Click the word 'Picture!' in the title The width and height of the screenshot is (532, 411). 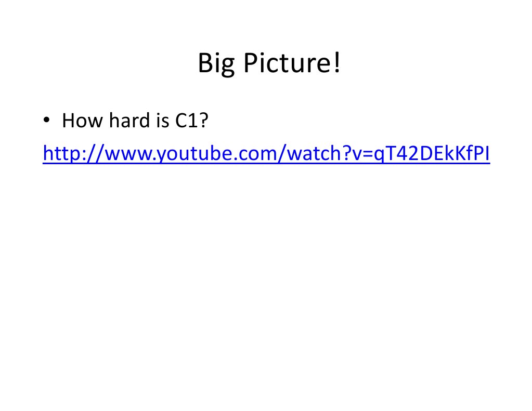(292, 63)
